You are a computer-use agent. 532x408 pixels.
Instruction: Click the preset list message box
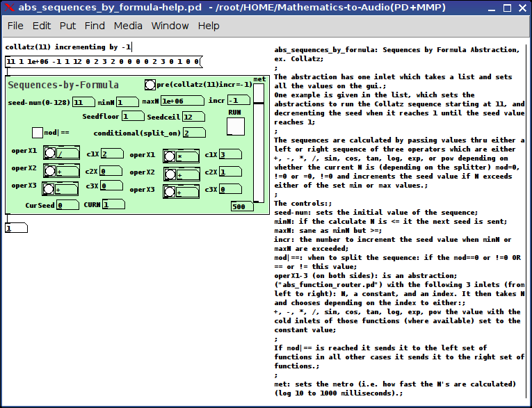click(104, 62)
